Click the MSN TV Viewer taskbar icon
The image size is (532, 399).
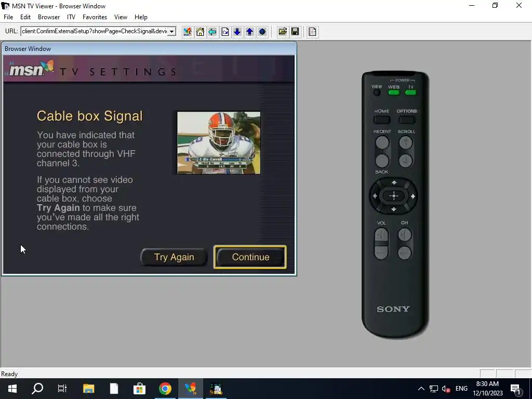click(190, 389)
